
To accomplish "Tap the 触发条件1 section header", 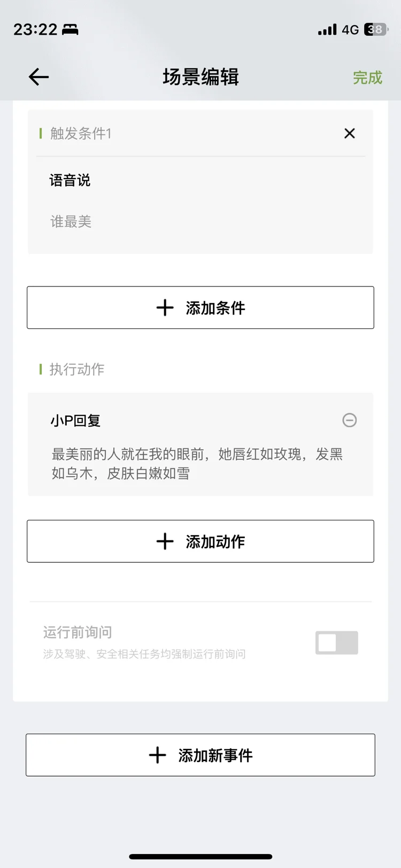I will pyautogui.click(x=81, y=133).
